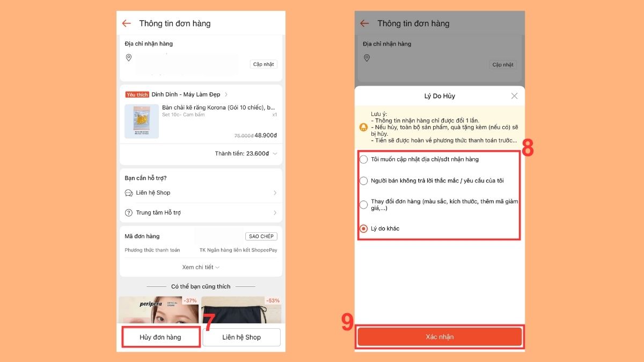Expand the Thành tiền: 23.600đ breakdown
This screenshot has height=362, width=644.
(x=275, y=153)
